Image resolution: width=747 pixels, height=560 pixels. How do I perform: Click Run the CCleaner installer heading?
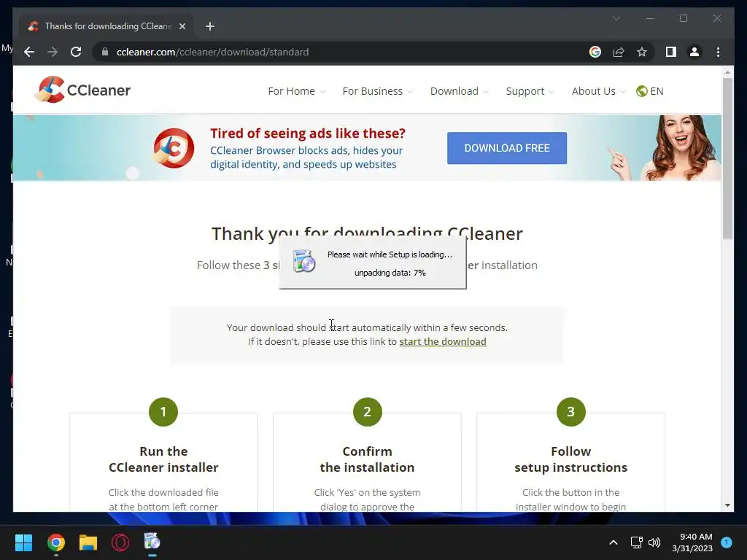point(163,459)
